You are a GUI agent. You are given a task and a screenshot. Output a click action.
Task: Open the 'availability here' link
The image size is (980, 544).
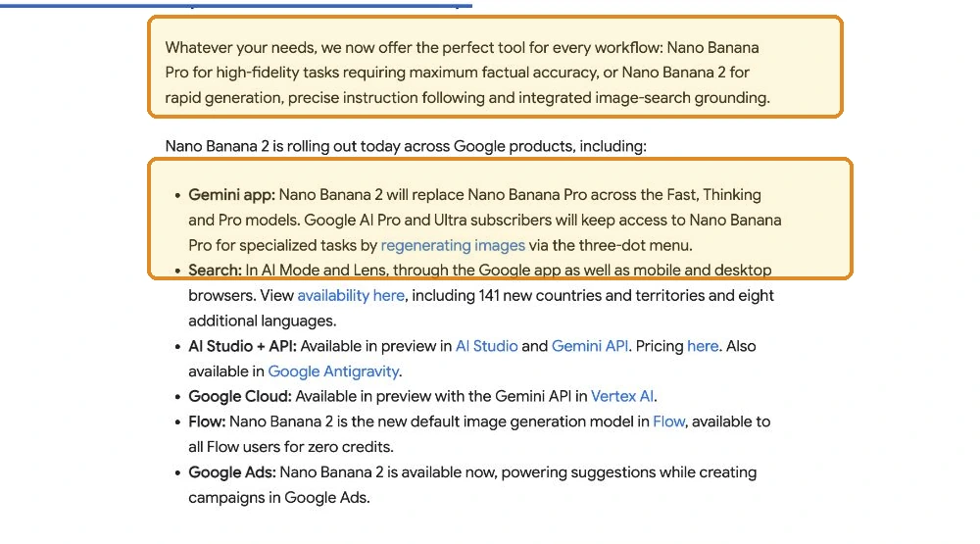(351, 295)
